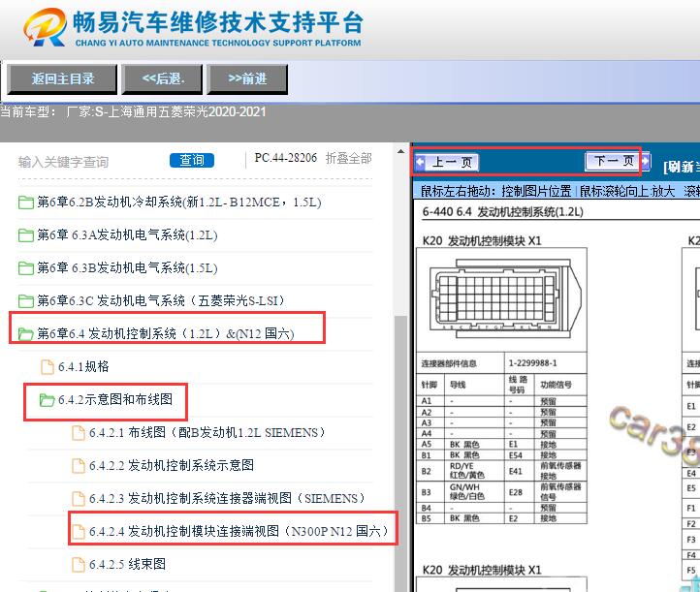
Task: Click the tree panel vertical scrollbar thumb
Action: (x=400, y=452)
